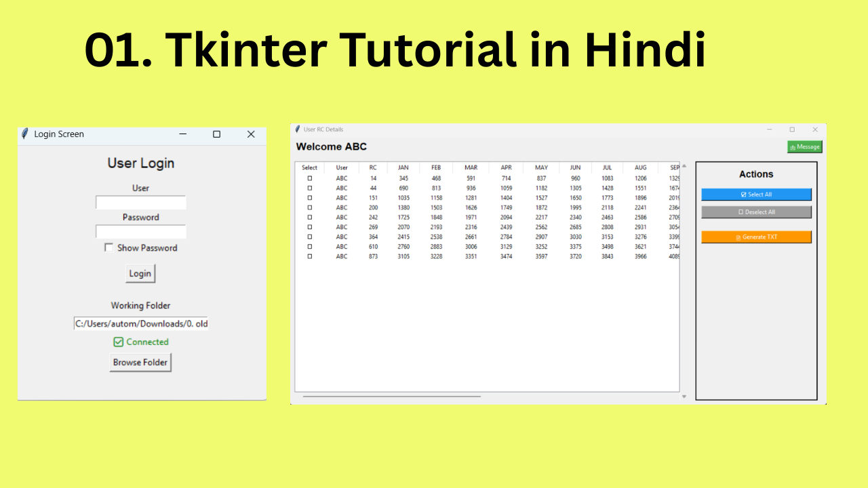Minimize the User RC Details window
This screenshot has width=868, height=488.
tap(770, 129)
